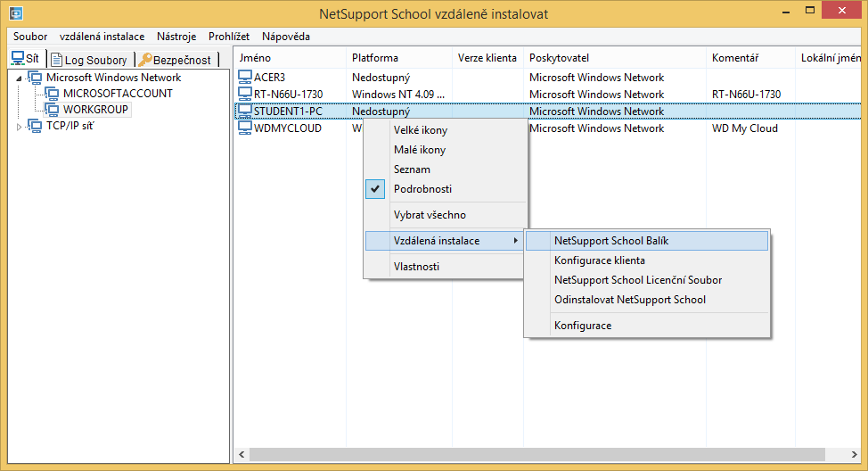Open the Nápověda menu
This screenshot has height=471, width=868.
pos(286,37)
